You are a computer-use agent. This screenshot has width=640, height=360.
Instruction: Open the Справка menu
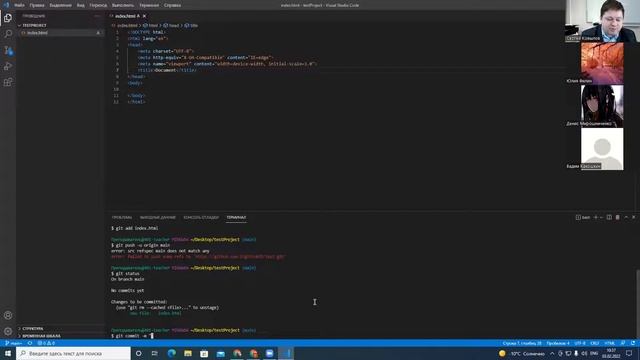click(172, 5)
